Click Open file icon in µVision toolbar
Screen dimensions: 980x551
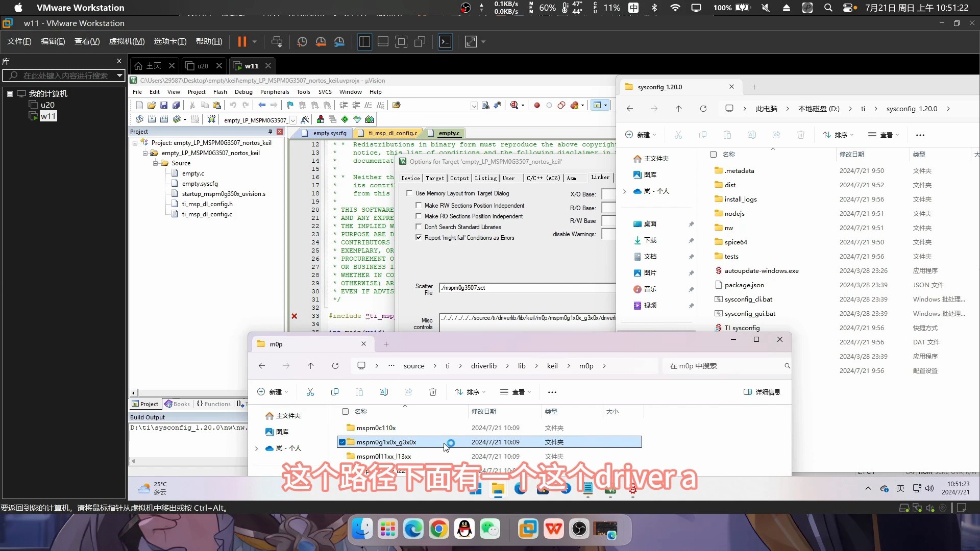[152, 105]
